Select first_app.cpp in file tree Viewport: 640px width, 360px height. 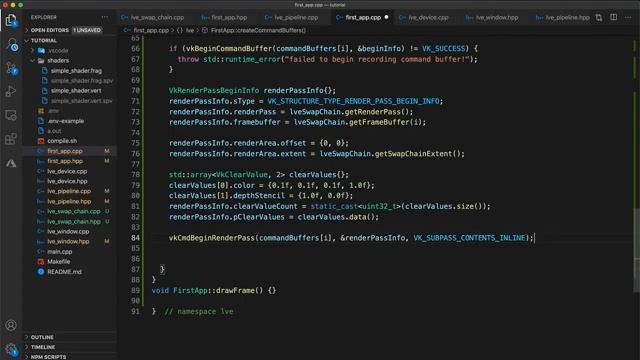(x=65, y=151)
